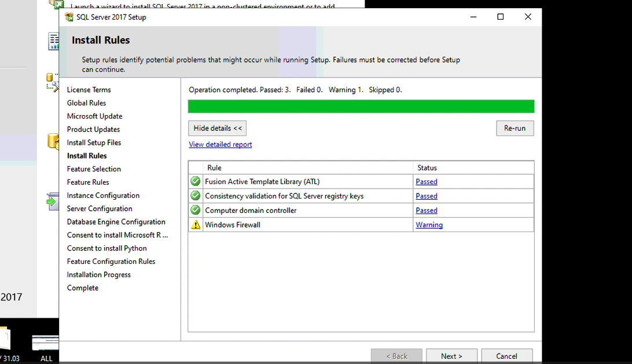Click the Rule column header
The width and height of the screenshot is (632, 364).
click(214, 168)
